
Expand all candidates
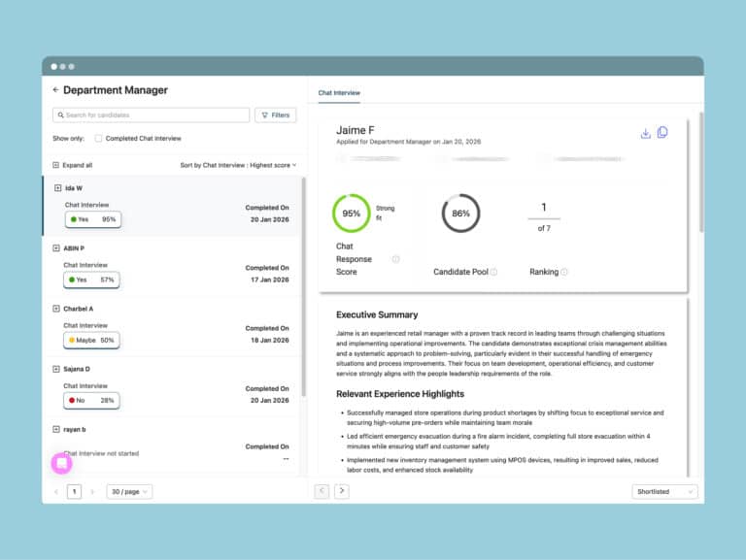[x=72, y=165]
